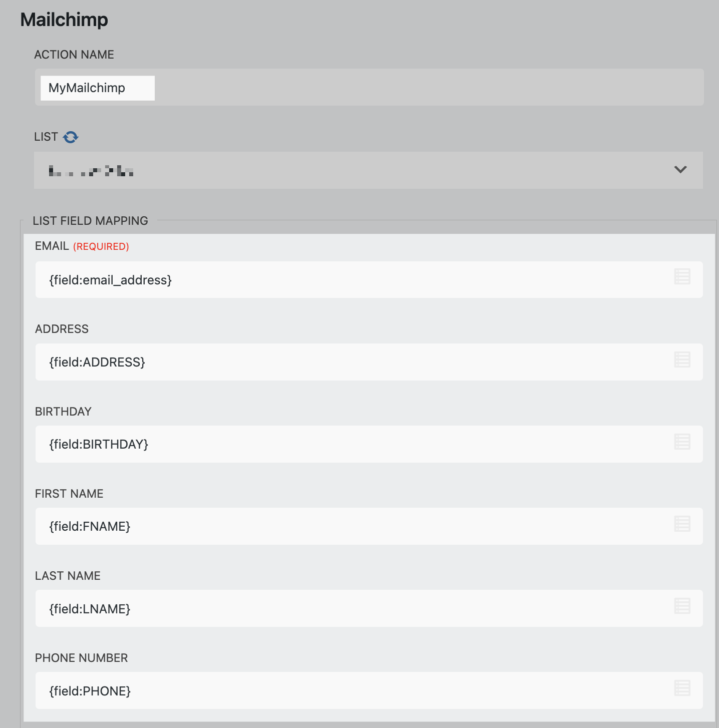Click the Birthday mapping input
This screenshot has height=728, width=719.
(350, 444)
